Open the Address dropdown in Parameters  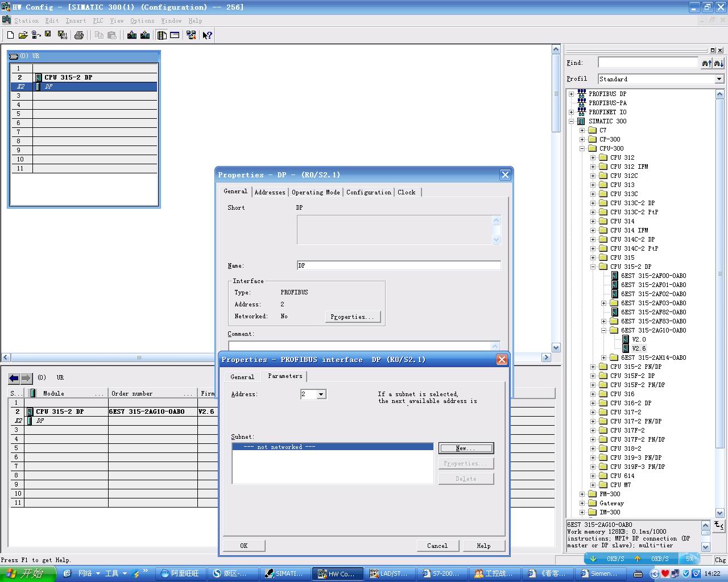click(x=321, y=394)
